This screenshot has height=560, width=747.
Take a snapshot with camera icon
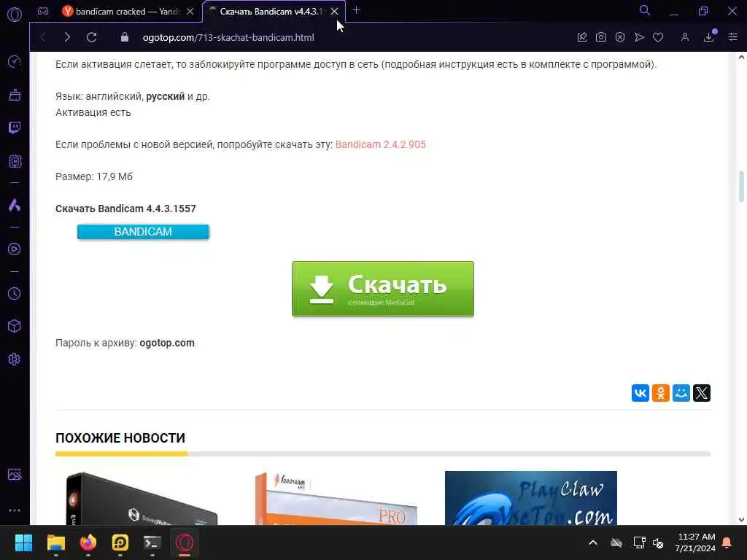601,37
